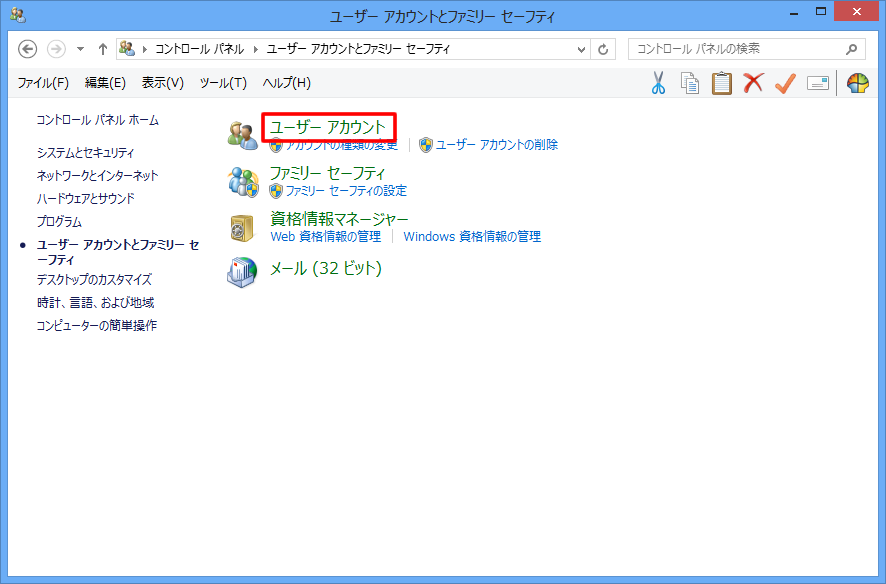Expand root arrow before コントロール パネル breadcrumb

145,49
